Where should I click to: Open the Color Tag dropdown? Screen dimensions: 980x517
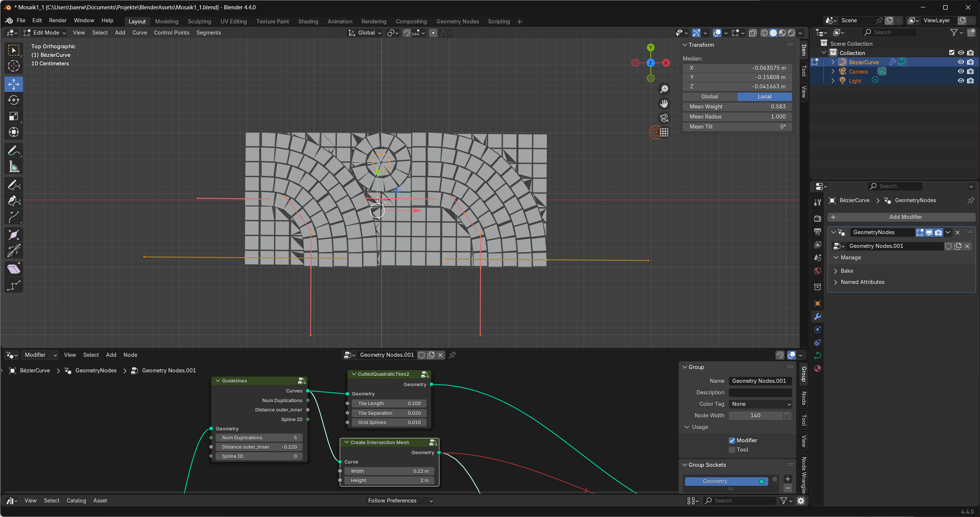(x=760, y=404)
